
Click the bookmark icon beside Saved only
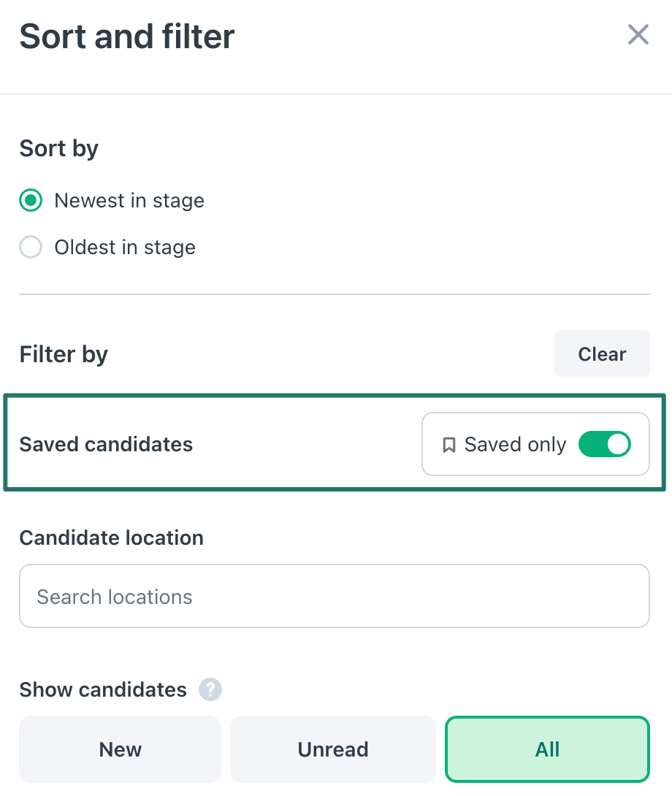[x=449, y=445]
